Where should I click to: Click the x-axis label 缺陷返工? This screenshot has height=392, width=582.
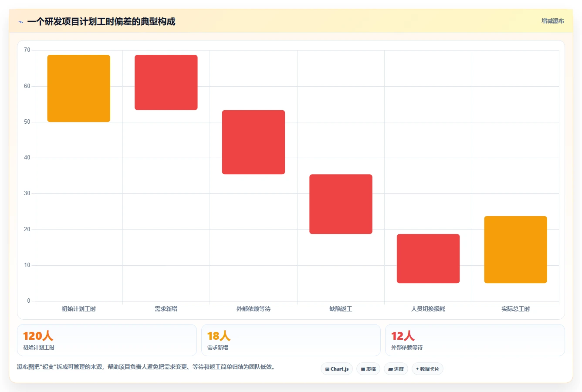pos(341,309)
